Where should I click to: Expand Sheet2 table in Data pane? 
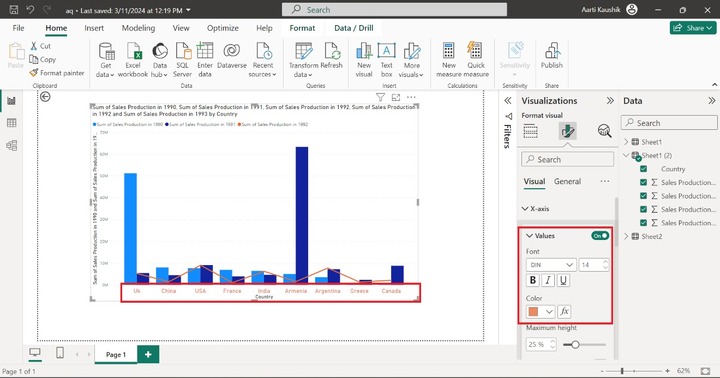[x=626, y=237]
